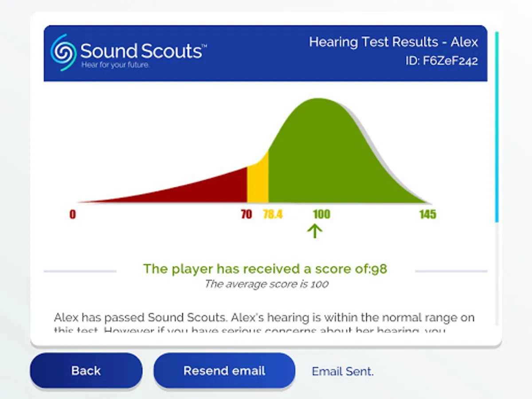The image size is (532, 399).
Task: Click the green 145 axis label
Action: tap(428, 215)
